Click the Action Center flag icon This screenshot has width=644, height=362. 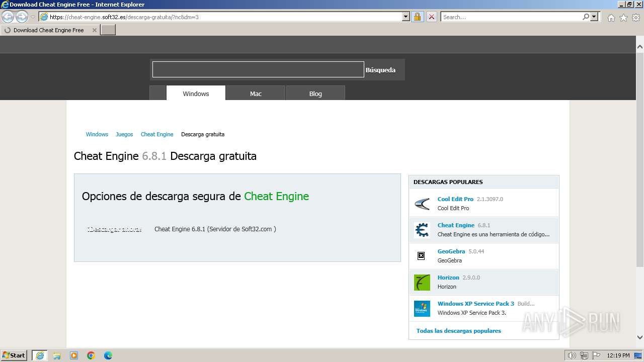pyautogui.click(x=596, y=355)
